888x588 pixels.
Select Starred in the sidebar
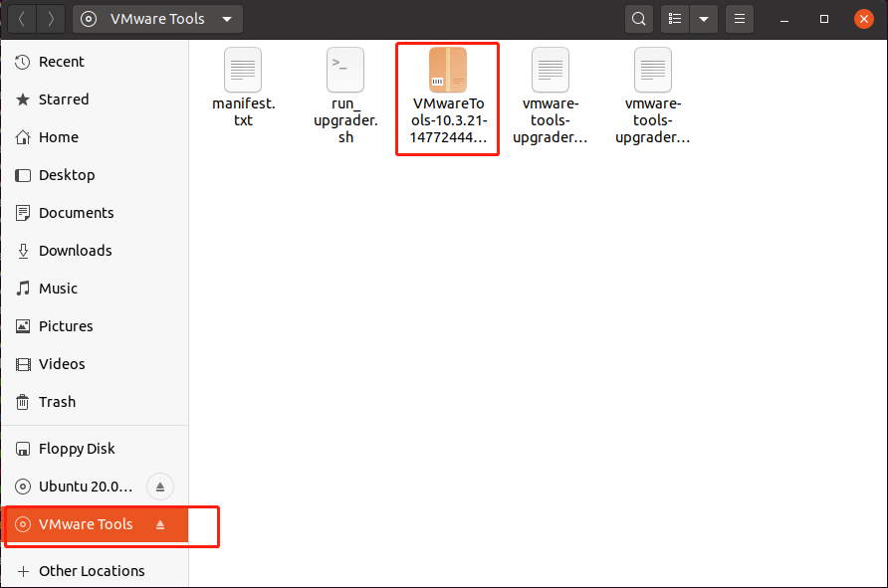coord(96,99)
